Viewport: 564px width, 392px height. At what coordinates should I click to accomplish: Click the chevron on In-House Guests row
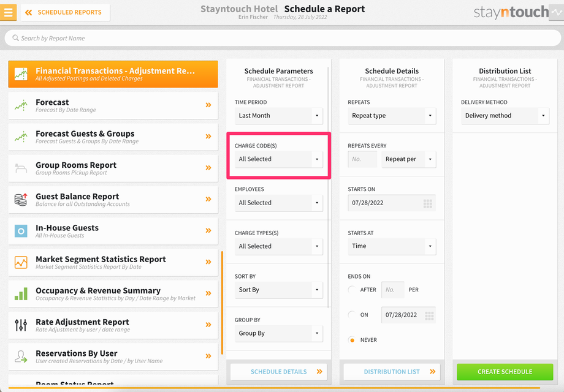click(208, 230)
